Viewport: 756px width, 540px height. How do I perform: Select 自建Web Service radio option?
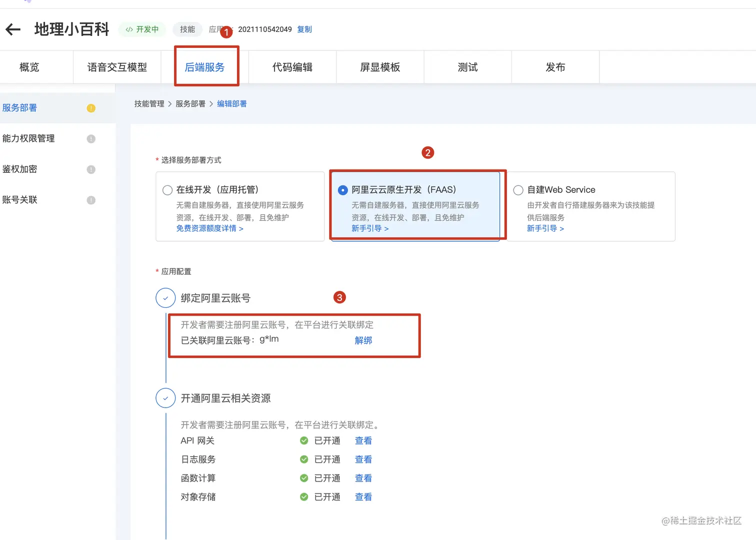(518, 190)
